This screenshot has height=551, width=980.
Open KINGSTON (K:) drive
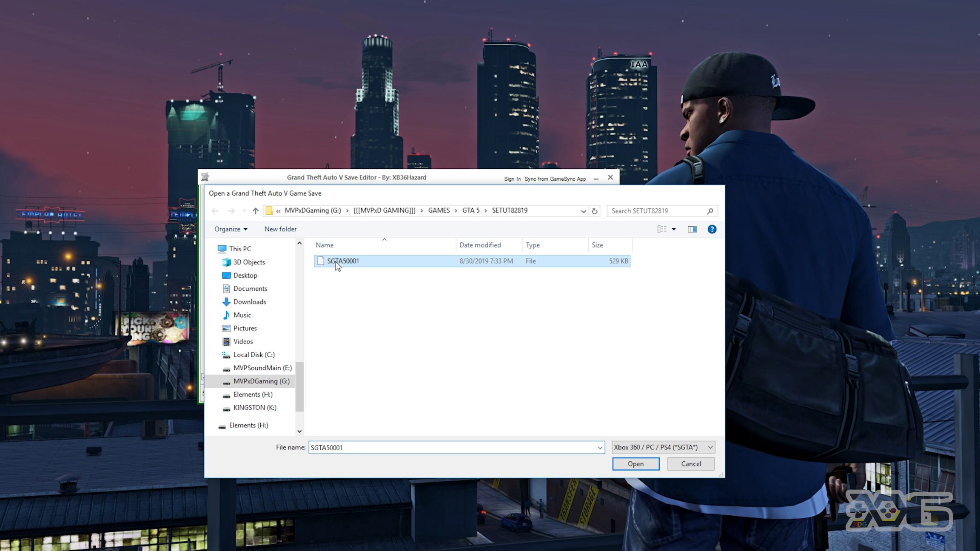(x=255, y=407)
